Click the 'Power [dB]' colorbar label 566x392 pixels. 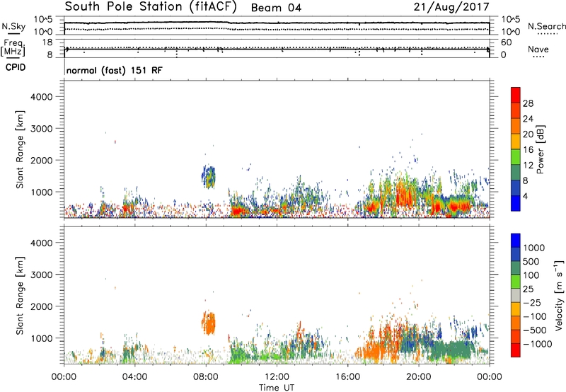(x=541, y=149)
